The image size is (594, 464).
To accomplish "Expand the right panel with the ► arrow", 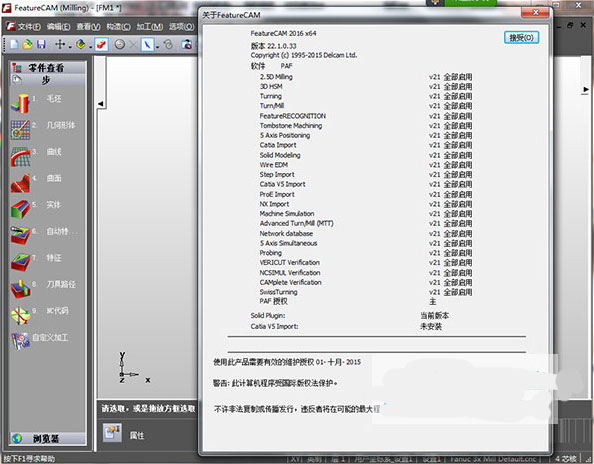I will pyautogui.click(x=586, y=89).
